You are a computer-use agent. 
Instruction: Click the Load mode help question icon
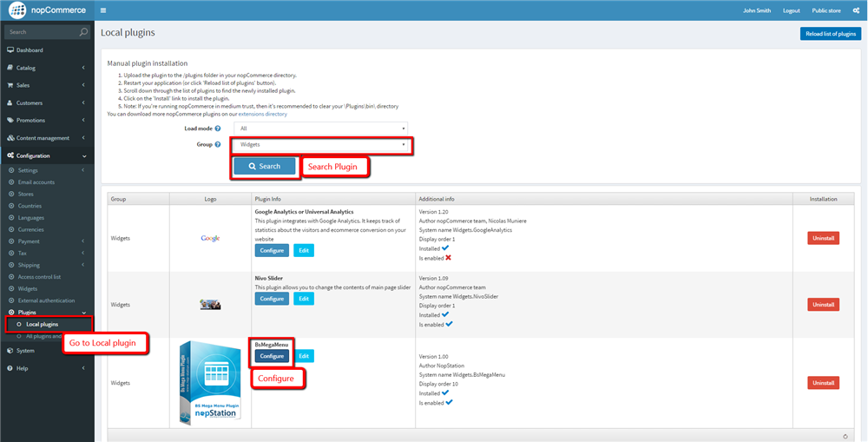[x=218, y=129]
